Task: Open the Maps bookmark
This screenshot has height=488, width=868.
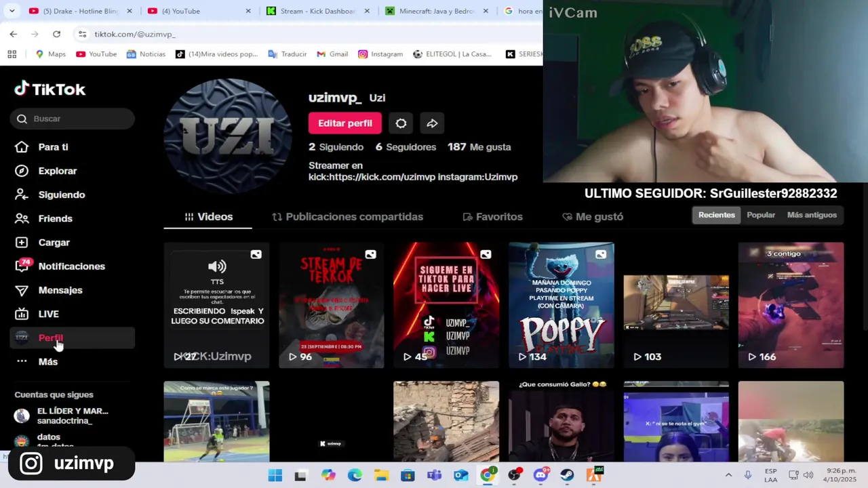Action: point(51,54)
